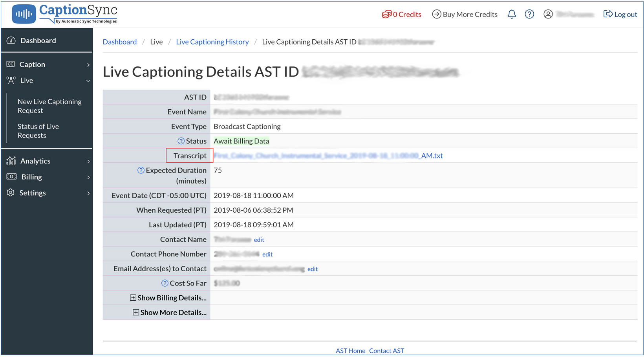Expand the Caption sidebar menu
Screen dimensions: 644x357
tap(47, 64)
